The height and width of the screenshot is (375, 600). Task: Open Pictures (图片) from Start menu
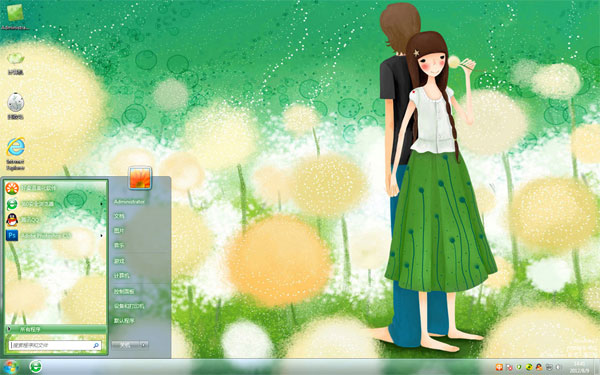pos(119,231)
